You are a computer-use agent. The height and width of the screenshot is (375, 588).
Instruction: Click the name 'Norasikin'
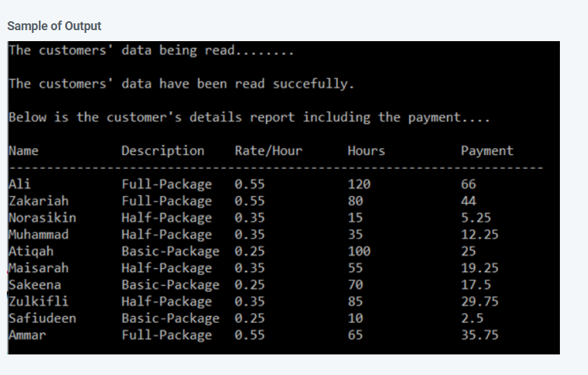click(42, 217)
